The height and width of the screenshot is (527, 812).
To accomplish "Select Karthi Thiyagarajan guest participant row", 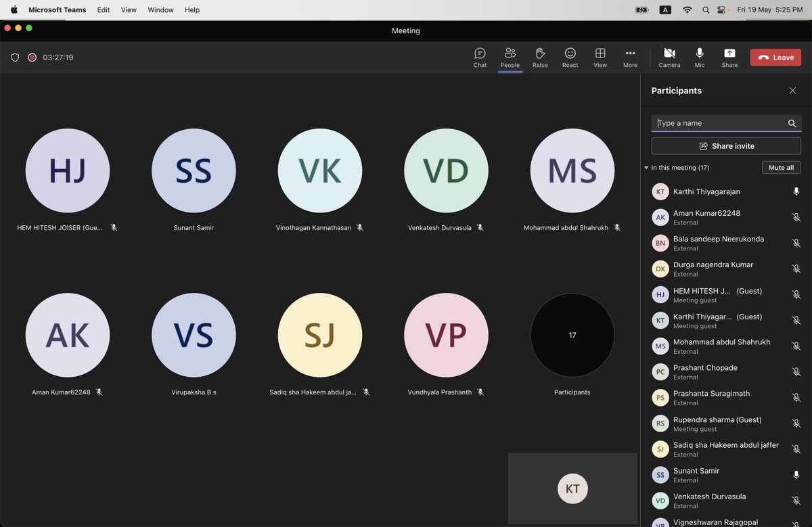I will pos(726,321).
